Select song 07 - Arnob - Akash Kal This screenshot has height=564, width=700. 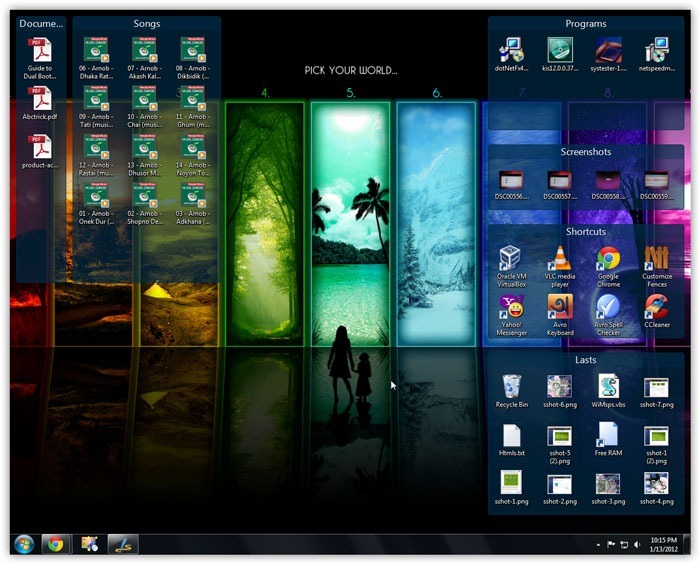(144, 58)
